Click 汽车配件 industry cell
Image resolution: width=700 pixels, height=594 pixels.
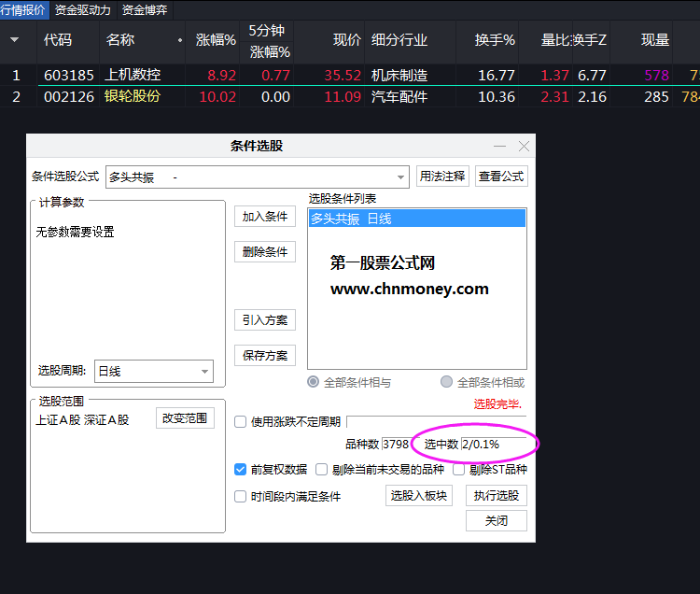[399, 96]
